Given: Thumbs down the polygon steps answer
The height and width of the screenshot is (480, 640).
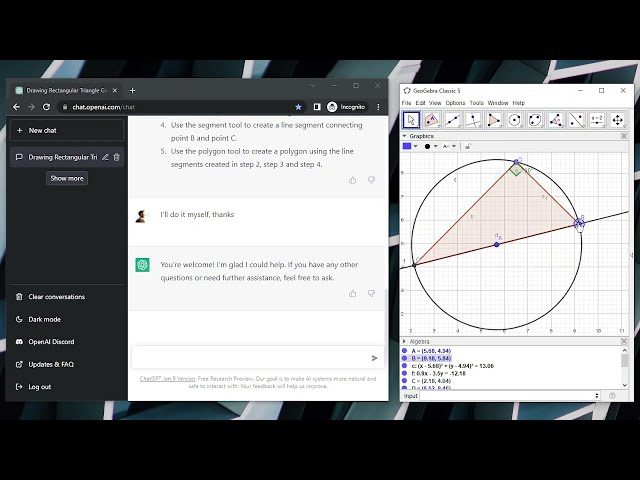Looking at the screenshot, I should (371, 180).
